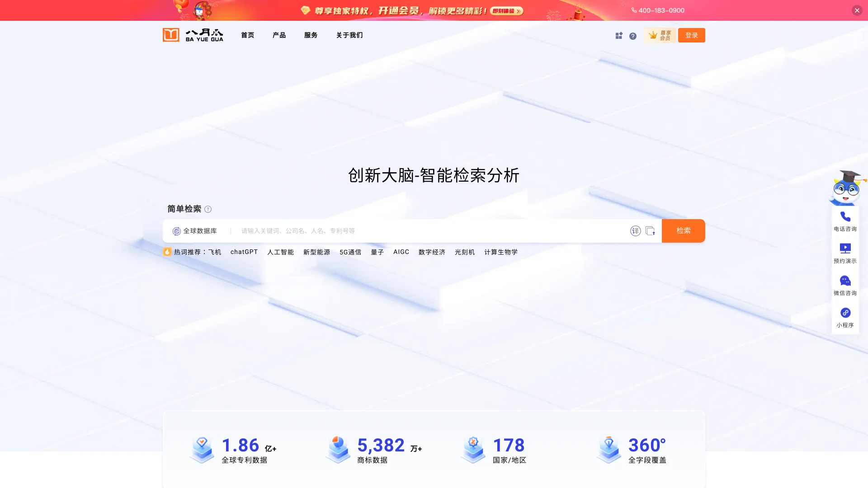Select 关于我们 in the navigation
Viewport: 868px width, 488px height.
349,35
